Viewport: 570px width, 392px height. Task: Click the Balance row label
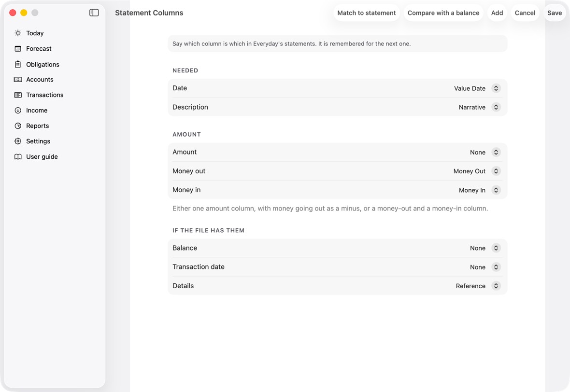pos(185,248)
